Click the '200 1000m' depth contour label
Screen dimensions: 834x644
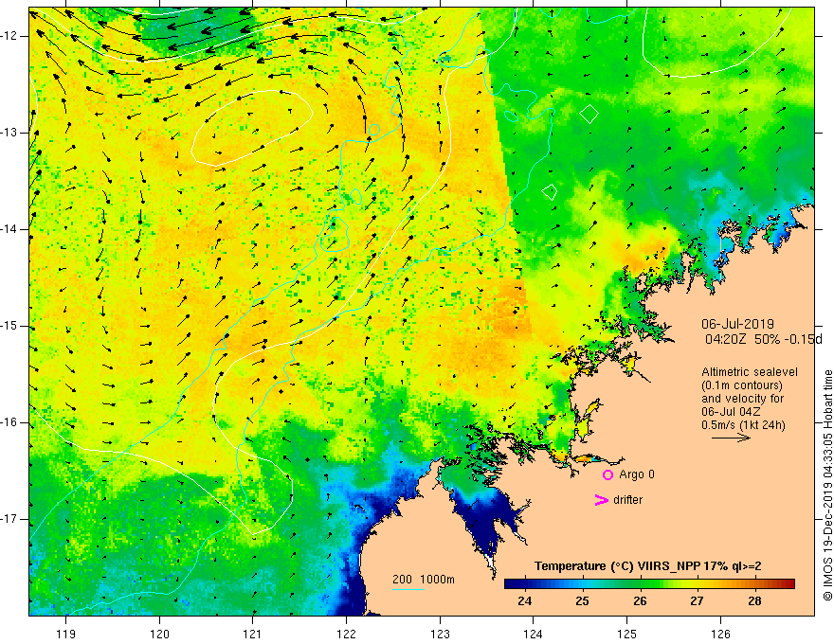424,580
